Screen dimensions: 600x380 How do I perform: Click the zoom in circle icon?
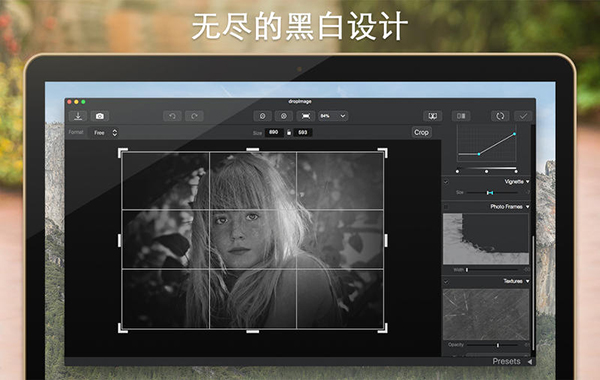(x=284, y=116)
